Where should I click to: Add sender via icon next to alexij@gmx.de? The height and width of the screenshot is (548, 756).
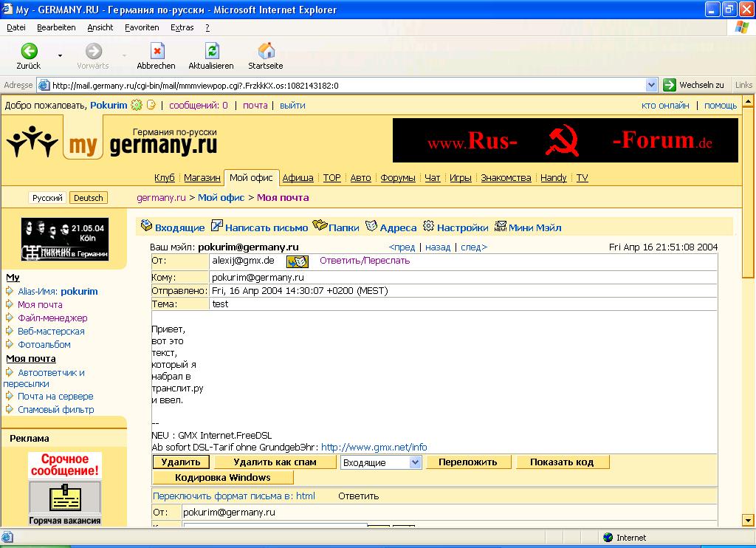tap(298, 261)
